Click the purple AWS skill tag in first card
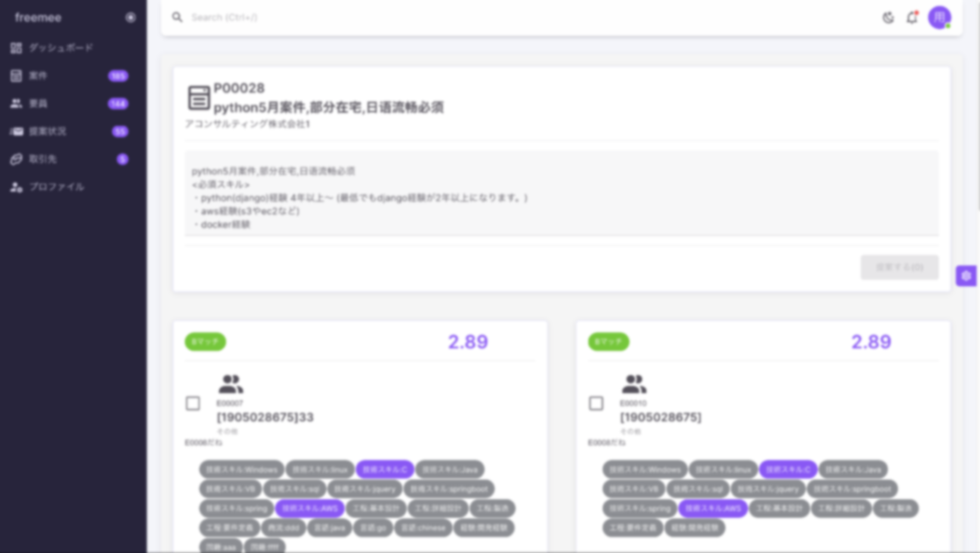Screen dimensions: 980x553 pyautogui.click(x=309, y=508)
